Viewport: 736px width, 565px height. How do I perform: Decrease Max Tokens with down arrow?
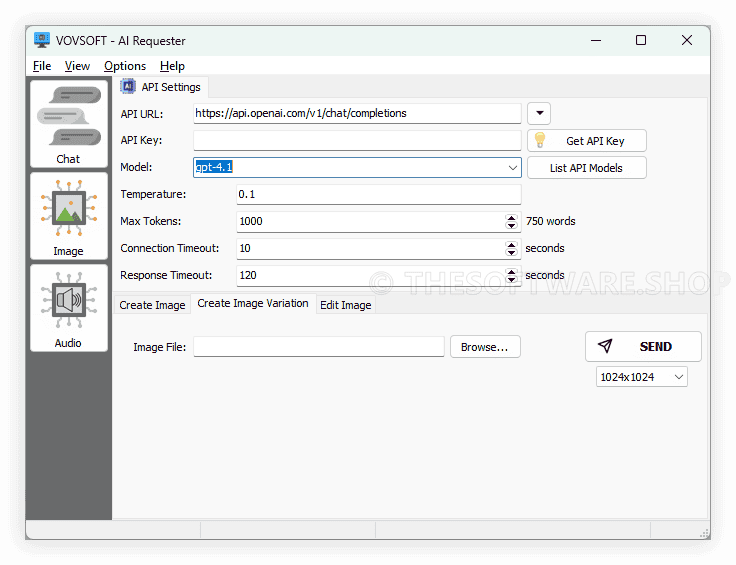click(x=511, y=225)
